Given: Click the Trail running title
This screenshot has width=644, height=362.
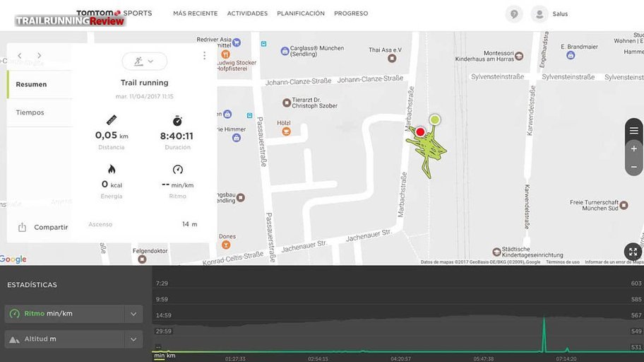Looking at the screenshot, I should pos(145,83).
